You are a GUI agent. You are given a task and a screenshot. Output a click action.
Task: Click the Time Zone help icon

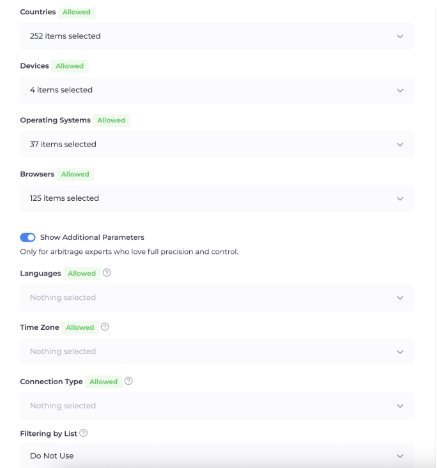(105, 327)
